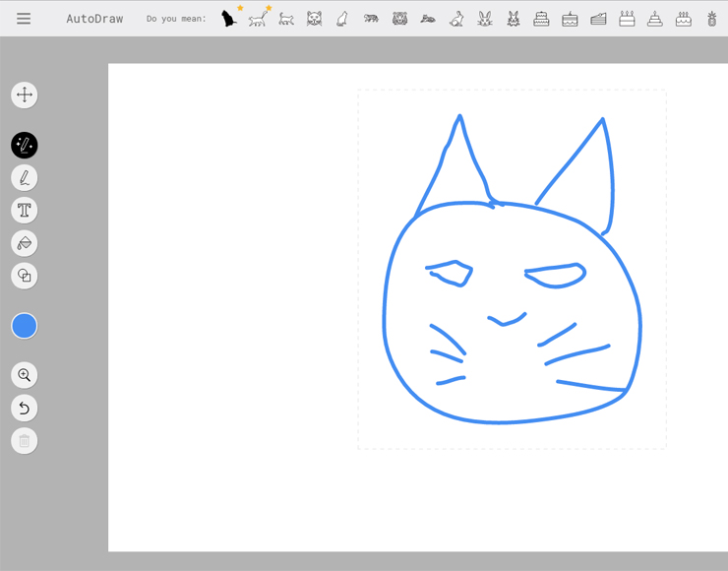This screenshot has width=728, height=571.
Task: Activate the AutoDraw magic pencil tool
Action: pos(25,146)
